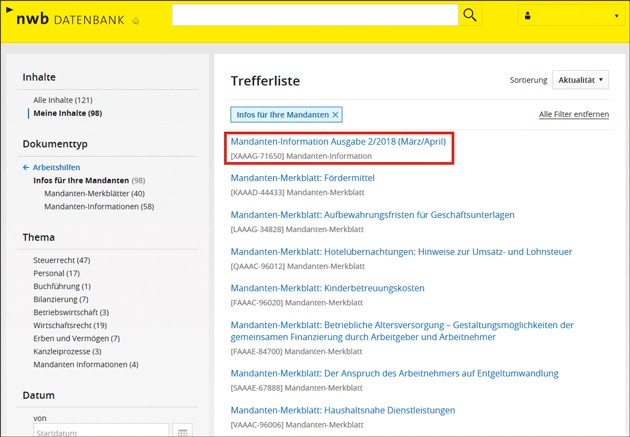Open the Aktualität sorting dropdown
Viewport: 630px width, 437px height.
(x=579, y=79)
